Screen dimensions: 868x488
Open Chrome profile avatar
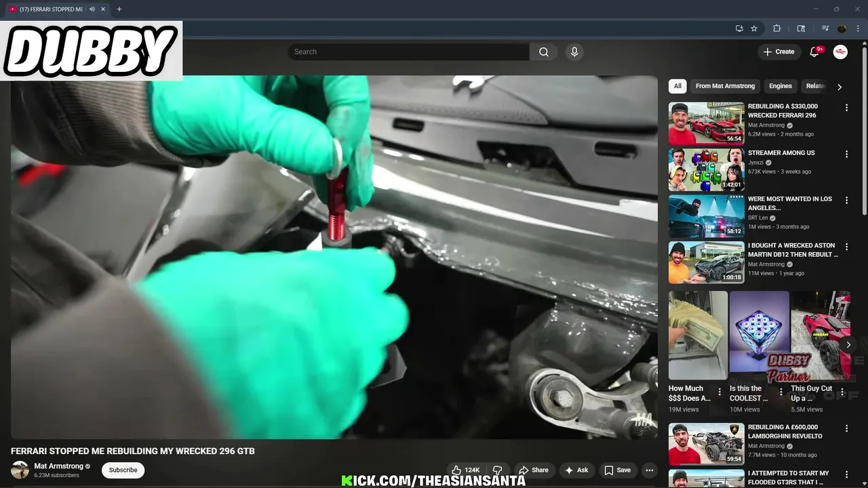tap(842, 28)
